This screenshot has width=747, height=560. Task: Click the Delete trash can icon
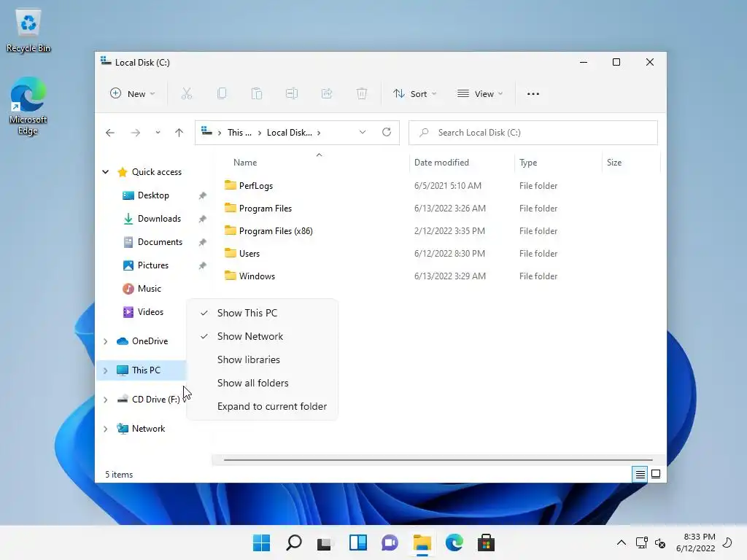coord(362,94)
